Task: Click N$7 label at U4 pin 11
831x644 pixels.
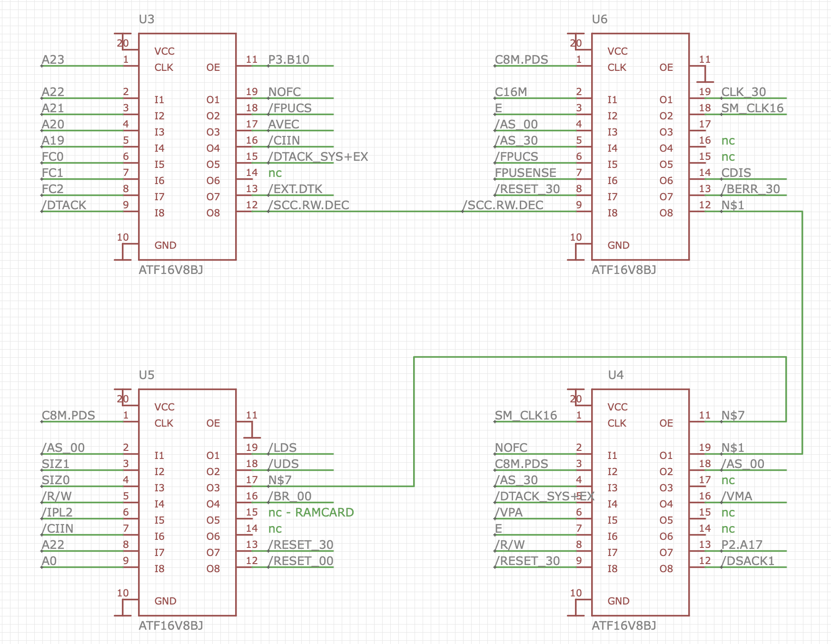Action: [733, 415]
